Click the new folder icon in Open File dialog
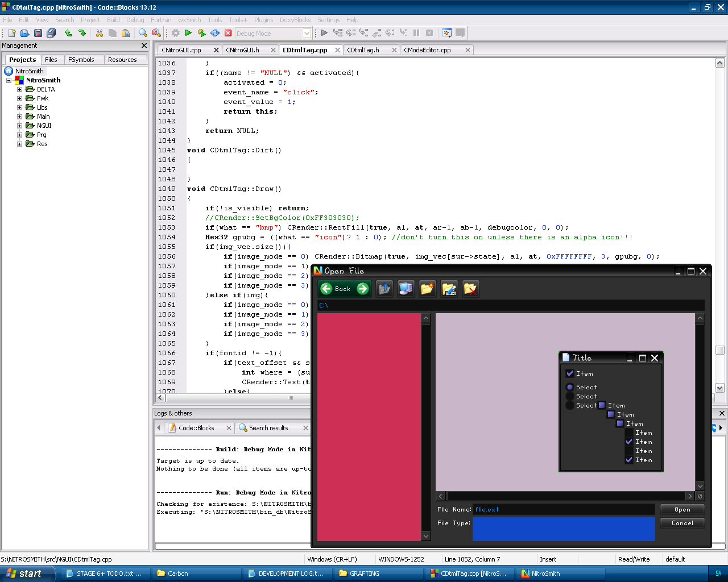 pos(427,289)
